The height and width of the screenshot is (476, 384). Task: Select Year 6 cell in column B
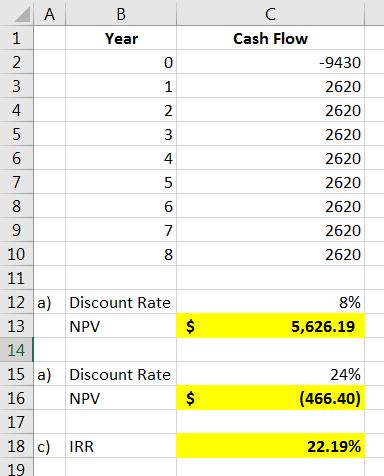coord(121,206)
